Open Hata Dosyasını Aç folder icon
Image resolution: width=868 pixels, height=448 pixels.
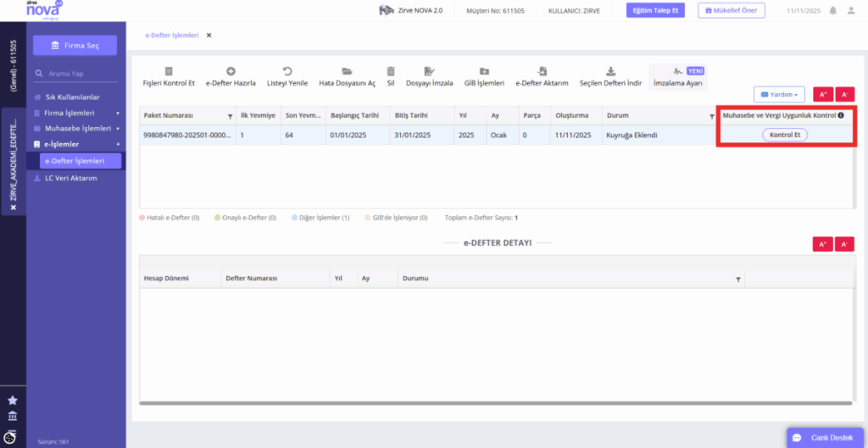[x=347, y=71]
